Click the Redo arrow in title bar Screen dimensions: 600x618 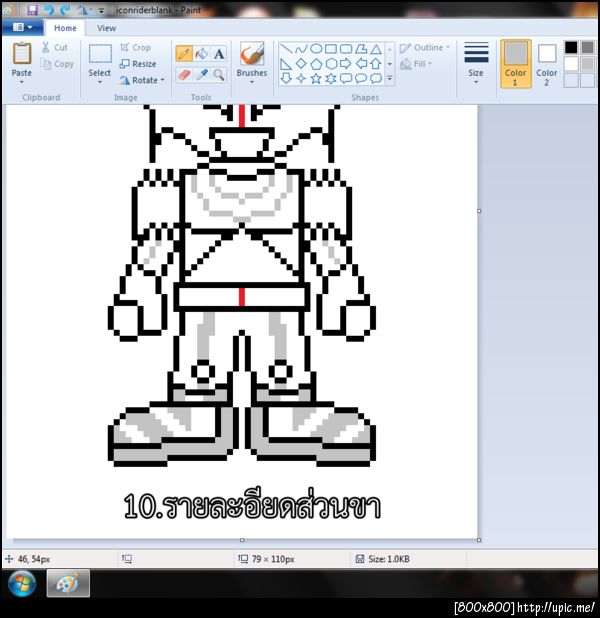65,10
